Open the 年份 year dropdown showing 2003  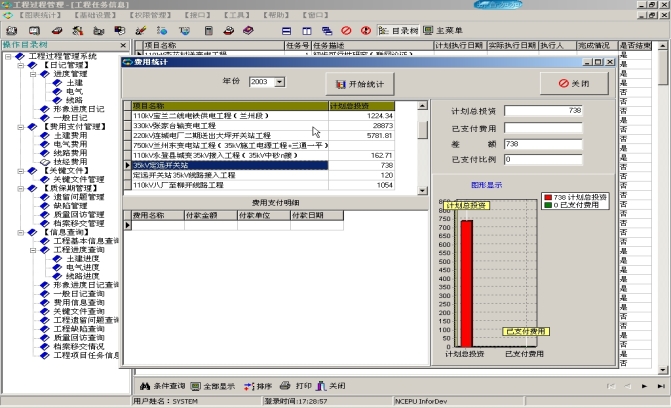pos(279,82)
